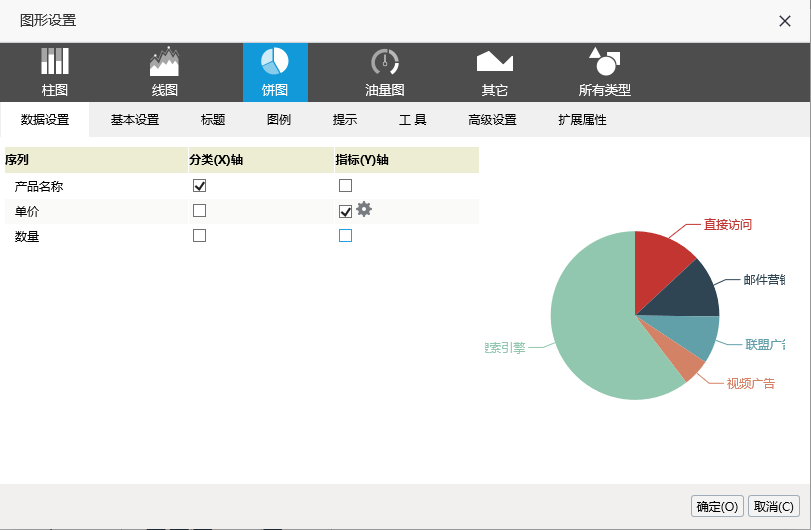Close the 图形设置 dialog
811x530 pixels.
point(785,21)
